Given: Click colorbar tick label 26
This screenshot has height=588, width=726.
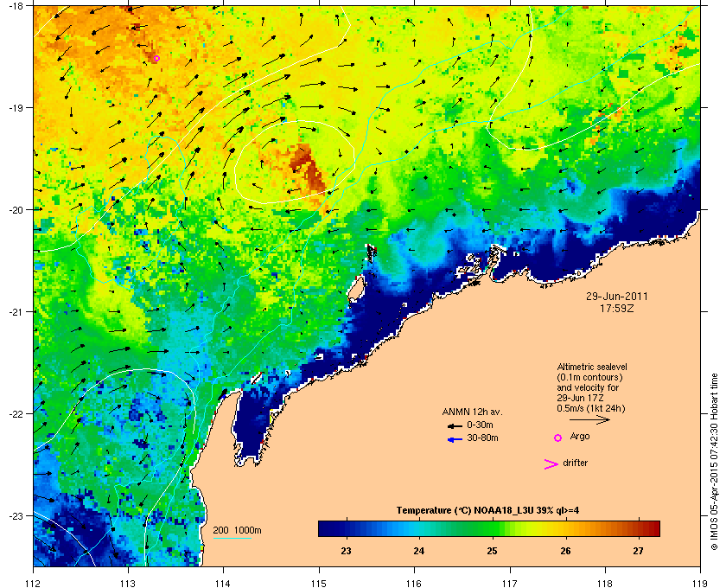Looking at the screenshot, I should (565, 551).
